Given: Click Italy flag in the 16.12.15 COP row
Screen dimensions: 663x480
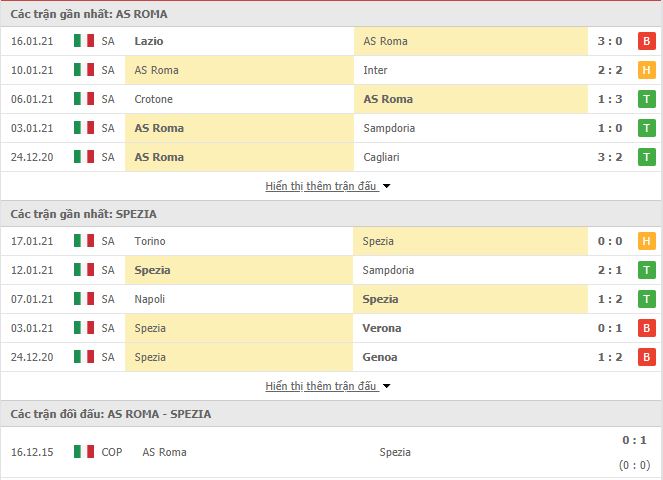Looking at the screenshot, I should click(x=83, y=452).
